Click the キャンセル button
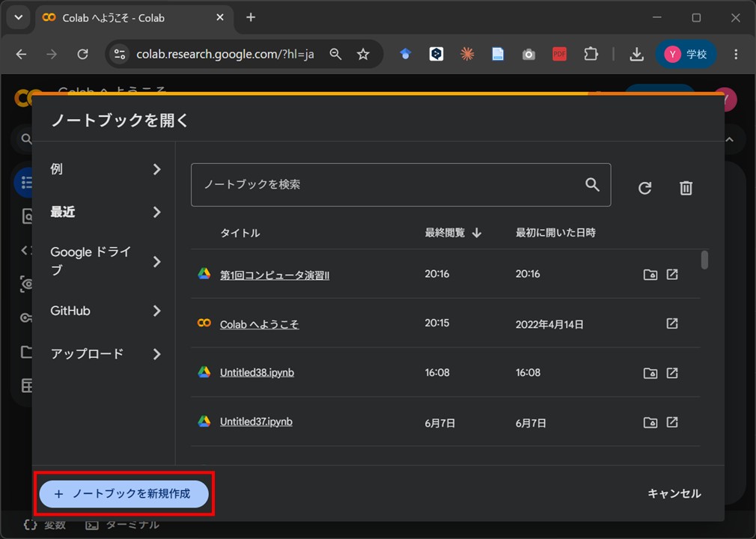756x539 pixels. (x=674, y=493)
